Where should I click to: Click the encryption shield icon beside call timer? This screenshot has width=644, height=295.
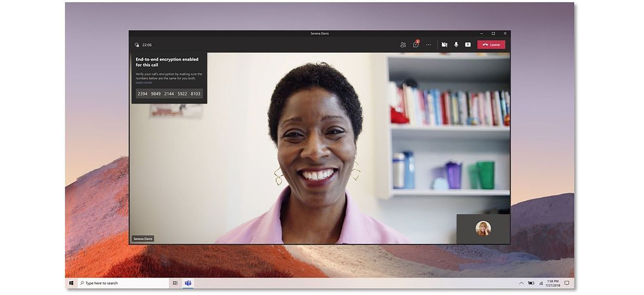137,45
